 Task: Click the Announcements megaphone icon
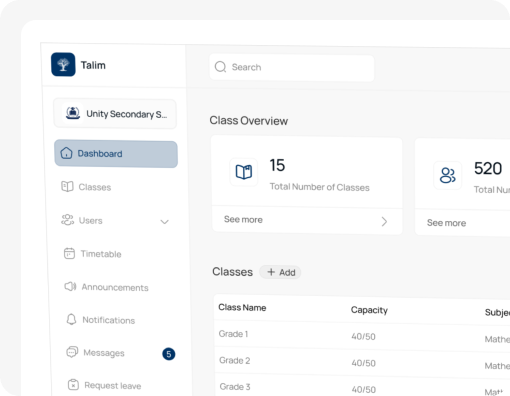pyautogui.click(x=70, y=286)
